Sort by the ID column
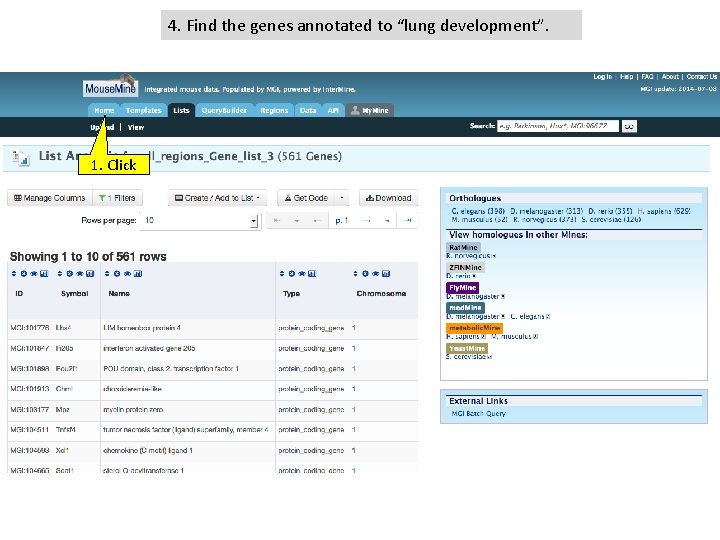 (x=14, y=274)
